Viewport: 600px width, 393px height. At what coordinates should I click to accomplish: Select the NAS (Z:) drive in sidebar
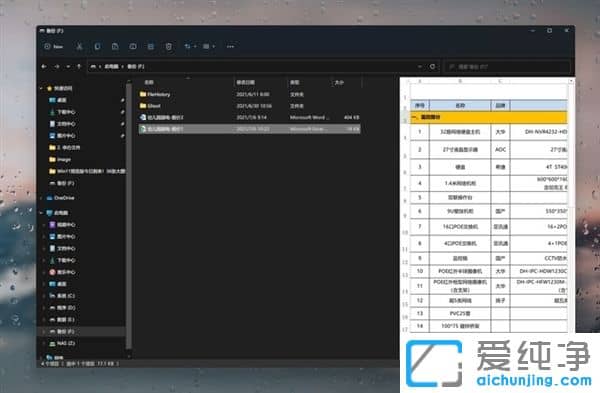point(63,343)
